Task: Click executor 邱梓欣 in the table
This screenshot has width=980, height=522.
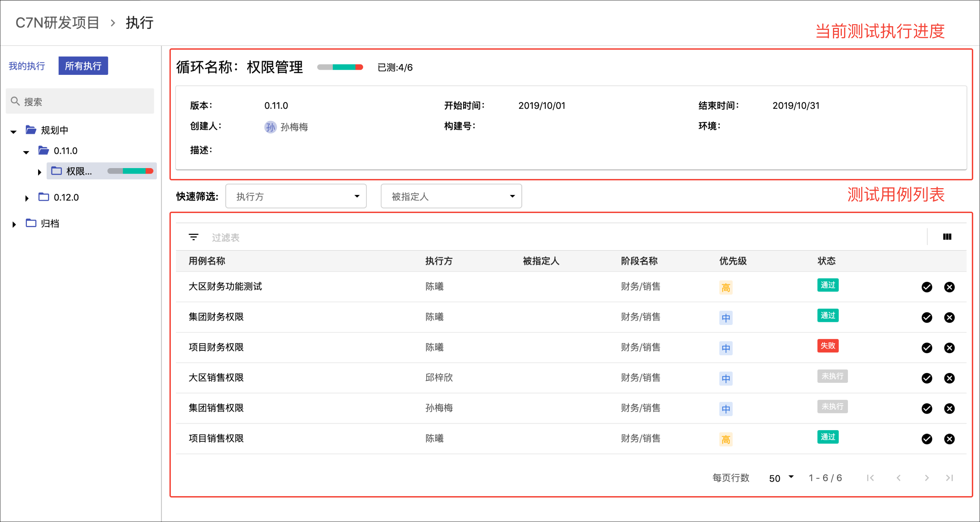Action: point(439,378)
